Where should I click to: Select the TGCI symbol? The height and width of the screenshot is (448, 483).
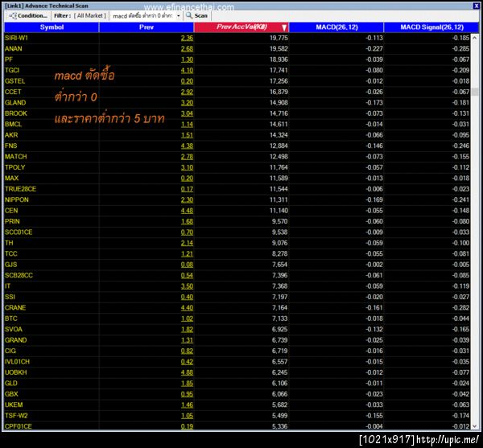coord(12,70)
